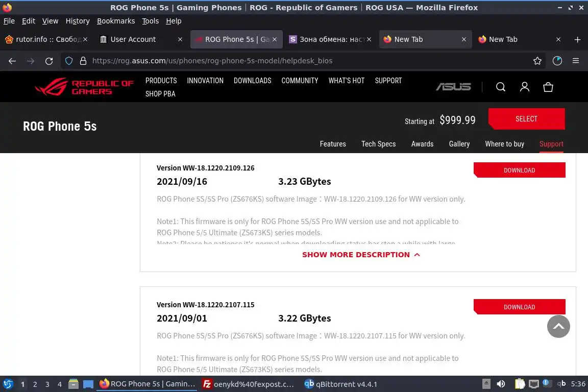Open the user account profile icon
This screenshot has height=392, width=588.
pos(525,87)
